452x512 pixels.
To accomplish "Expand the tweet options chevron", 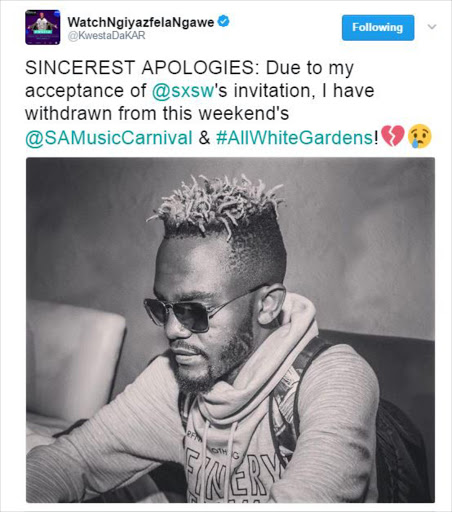I will click(432, 27).
